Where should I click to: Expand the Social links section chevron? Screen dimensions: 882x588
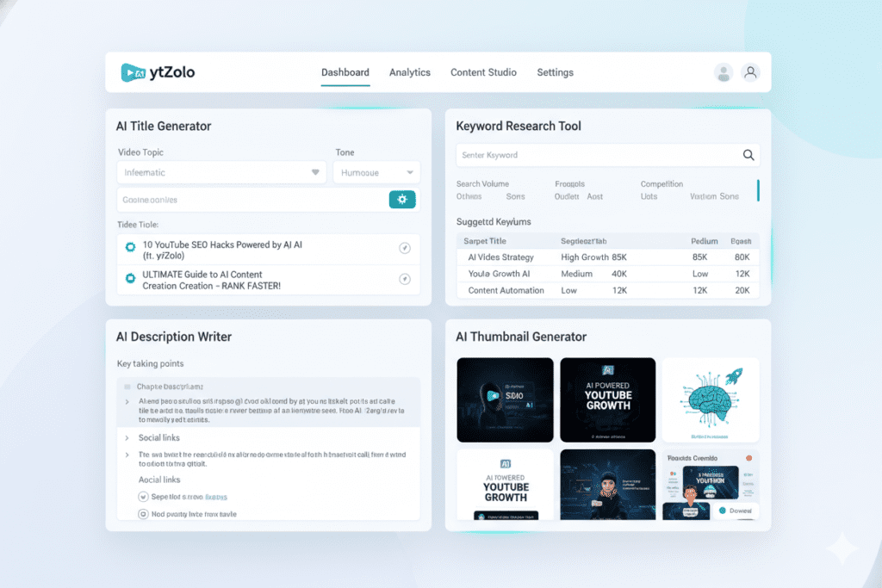pyautogui.click(x=127, y=438)
